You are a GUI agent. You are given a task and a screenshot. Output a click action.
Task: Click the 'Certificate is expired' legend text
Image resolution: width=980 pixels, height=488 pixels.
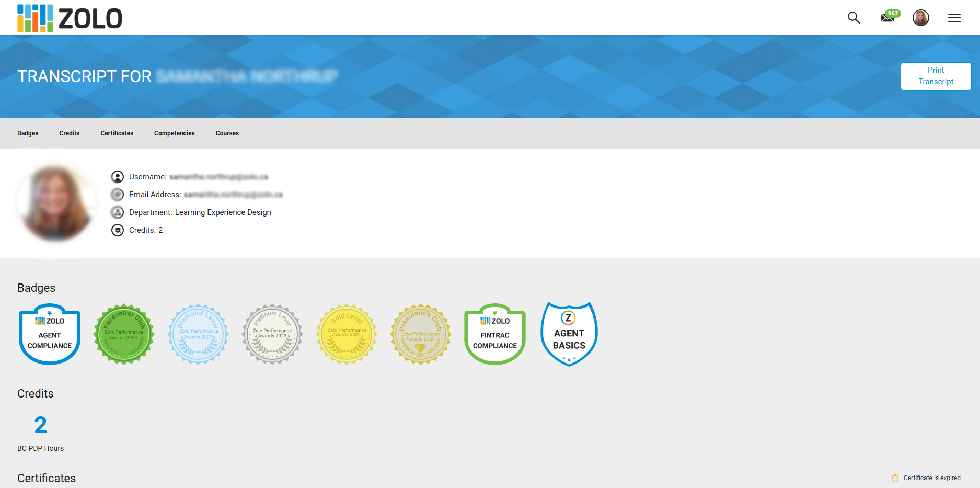click(932, 478)
